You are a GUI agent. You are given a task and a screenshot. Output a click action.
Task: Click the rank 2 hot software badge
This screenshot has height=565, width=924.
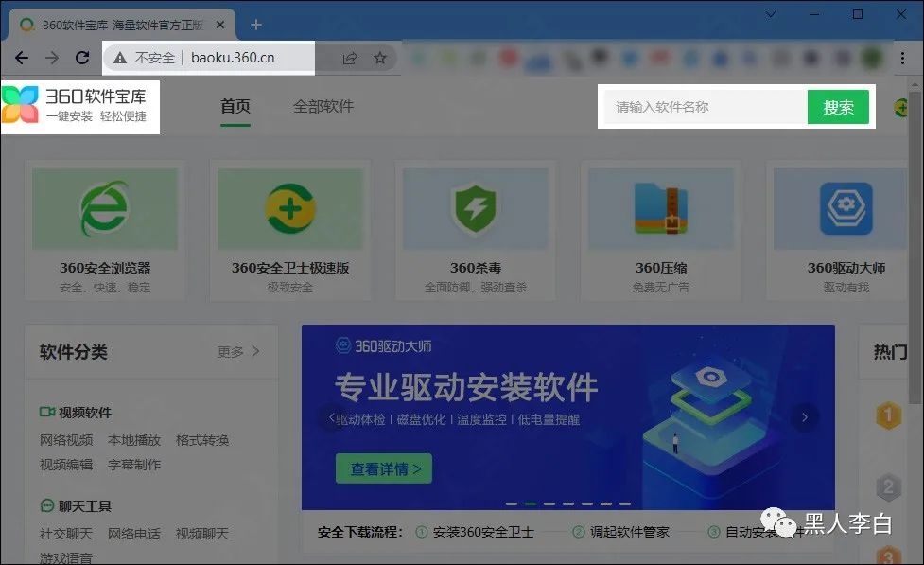point(889,487)
